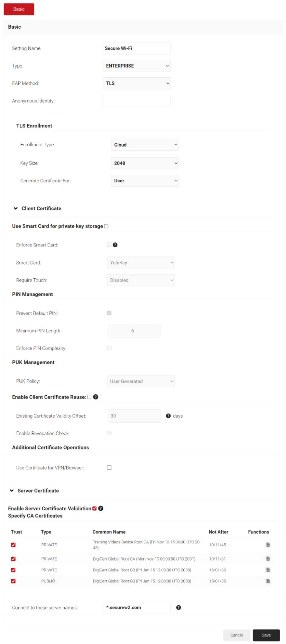
Task: Click help icon next to server names field
Action: click(179, 608)
